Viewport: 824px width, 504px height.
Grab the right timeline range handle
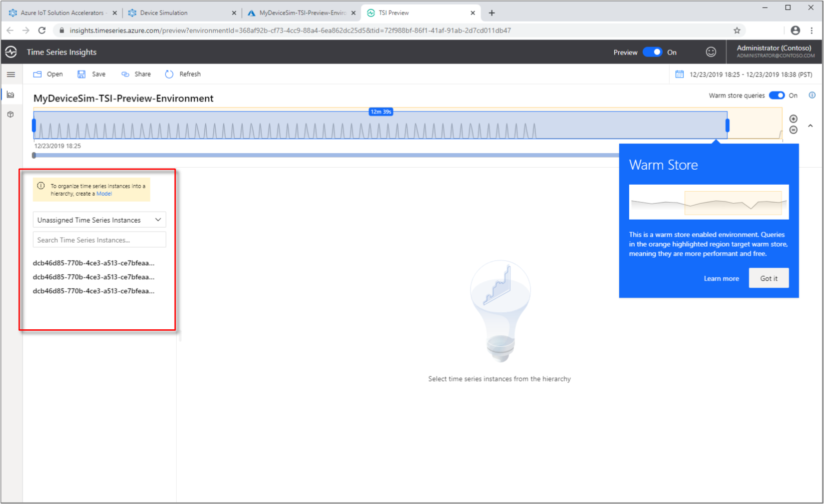click(x=727, y=125)
